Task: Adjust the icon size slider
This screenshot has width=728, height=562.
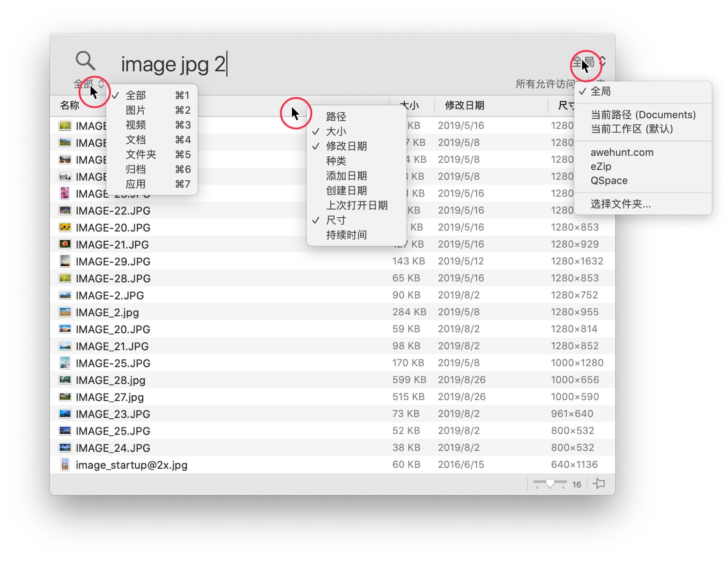Action: [x=550, y=483]
